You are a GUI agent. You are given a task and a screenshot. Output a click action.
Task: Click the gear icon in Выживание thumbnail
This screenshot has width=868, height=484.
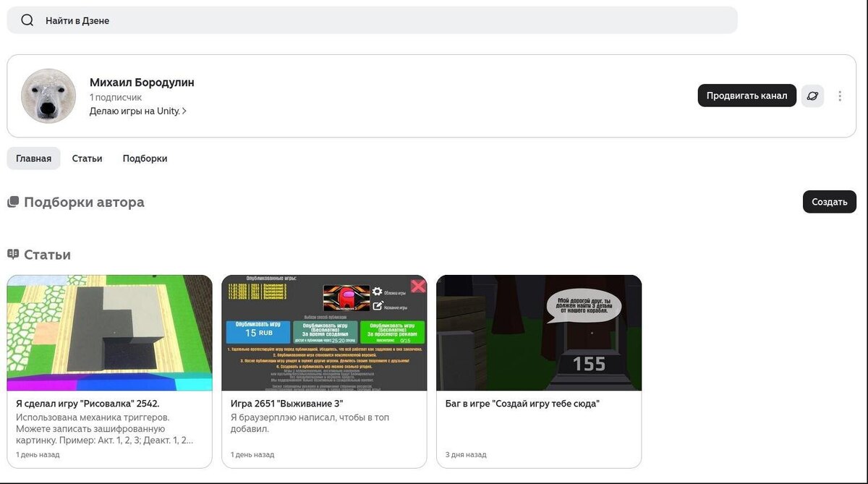point(377,292)
